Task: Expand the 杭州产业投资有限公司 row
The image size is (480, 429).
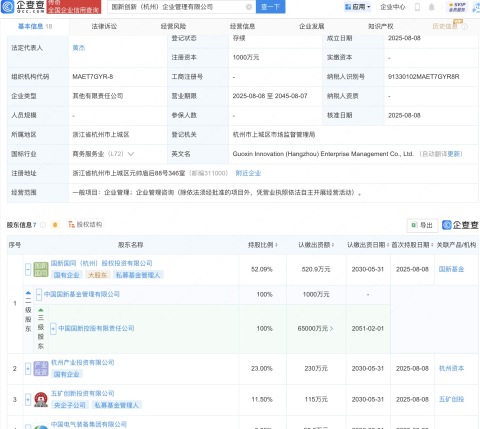Action: pos(28,369)
